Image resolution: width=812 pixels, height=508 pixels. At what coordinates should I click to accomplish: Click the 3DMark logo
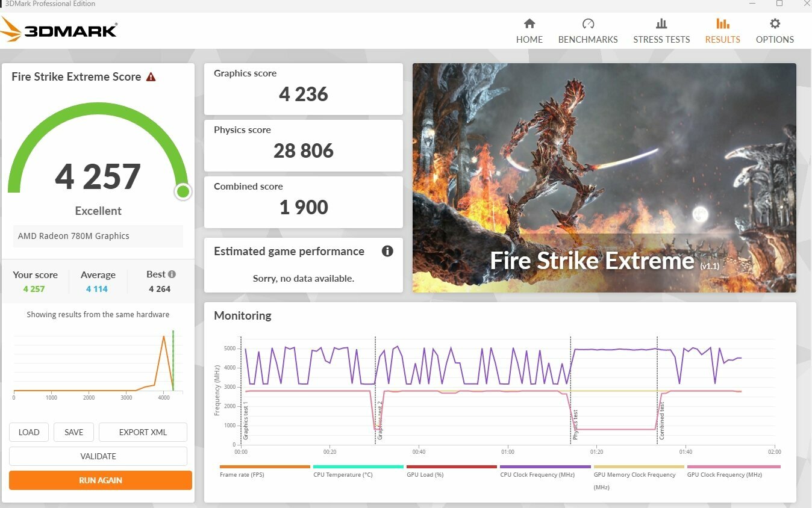(x=59, y=29)
